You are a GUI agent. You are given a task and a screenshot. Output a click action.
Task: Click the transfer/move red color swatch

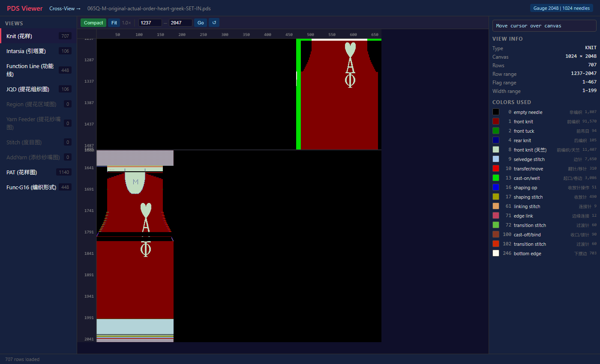(496, 168)
